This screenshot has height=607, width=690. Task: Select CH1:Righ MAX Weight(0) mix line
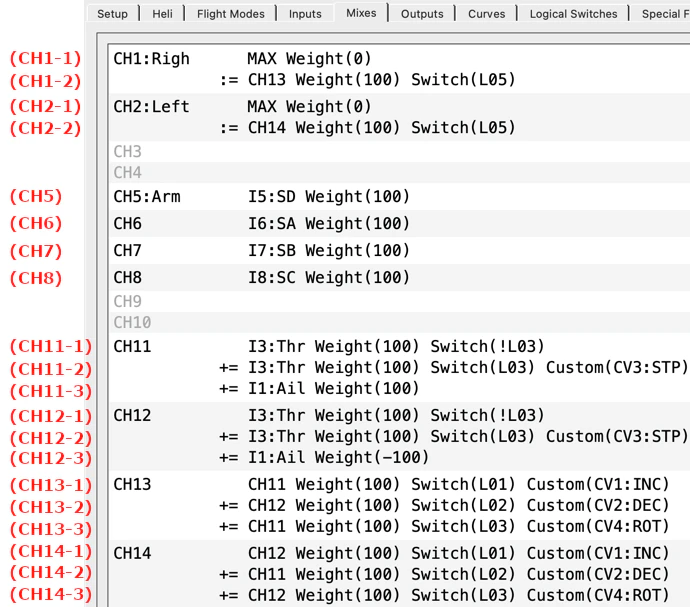click(x=399, y=59)
